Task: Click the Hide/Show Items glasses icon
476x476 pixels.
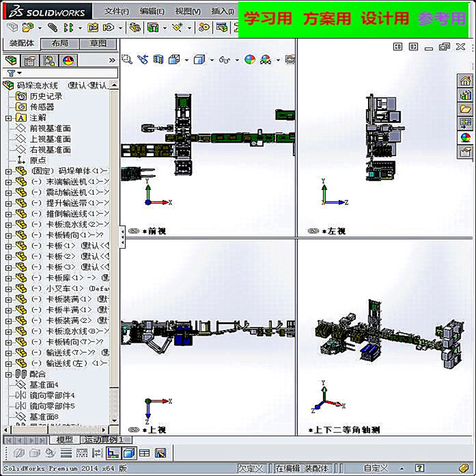Action: pos(224,60)
